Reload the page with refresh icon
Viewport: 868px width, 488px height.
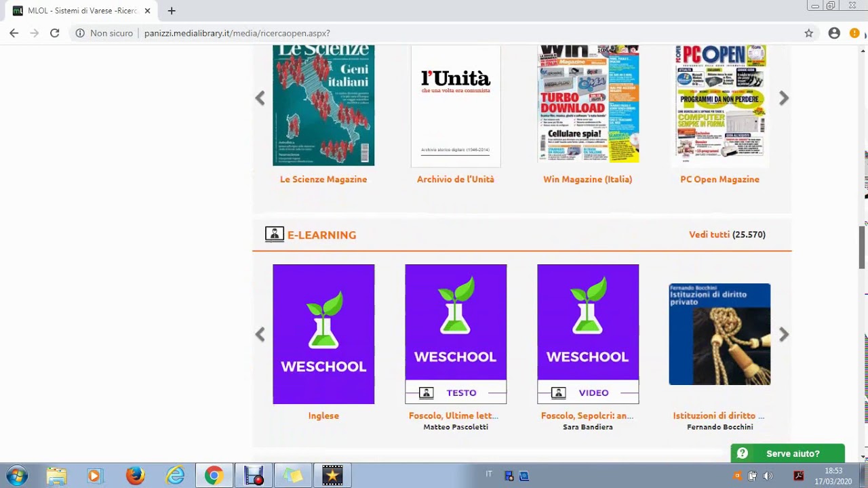tap(55, 33)
